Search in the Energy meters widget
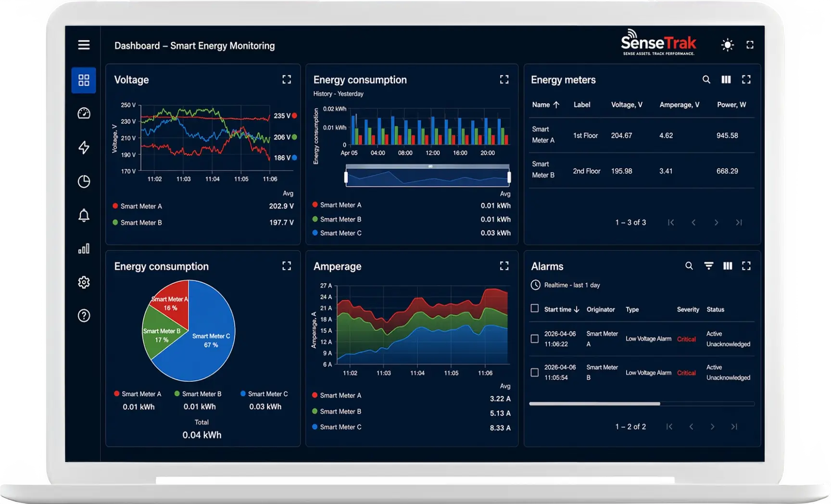Viewport: 831px width, 504px height. tap(706, 79)
